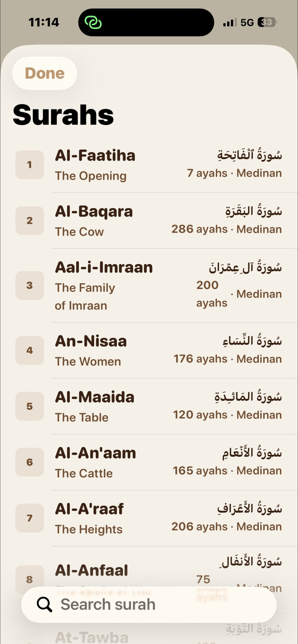The image size is (298, 644).
Task: Tap the number 4 badge for An-Nisaa
Action: [30, 350]
